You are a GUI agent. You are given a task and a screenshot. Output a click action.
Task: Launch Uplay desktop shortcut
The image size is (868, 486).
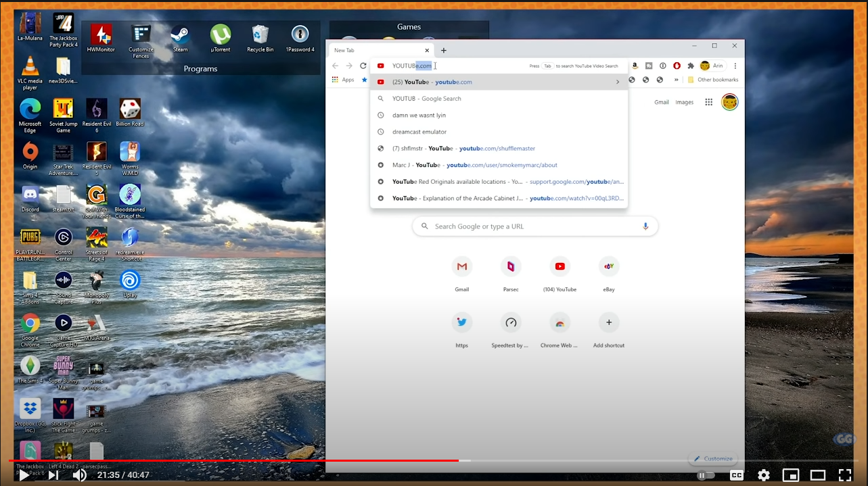130,284
